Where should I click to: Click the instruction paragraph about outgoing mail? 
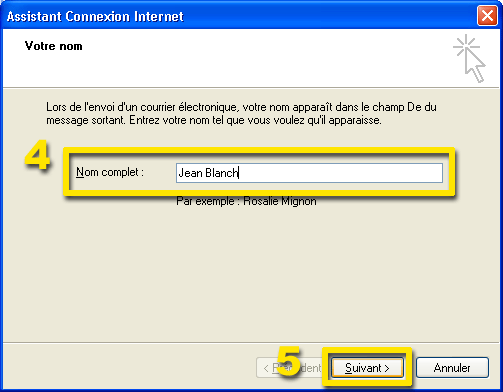241,113
